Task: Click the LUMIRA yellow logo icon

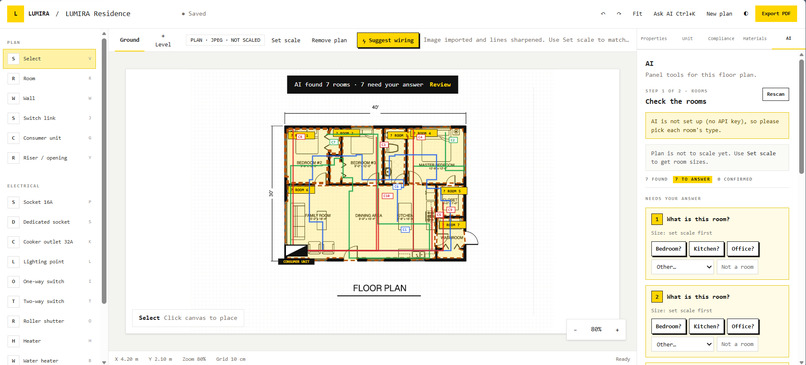Action: [15, 14]
